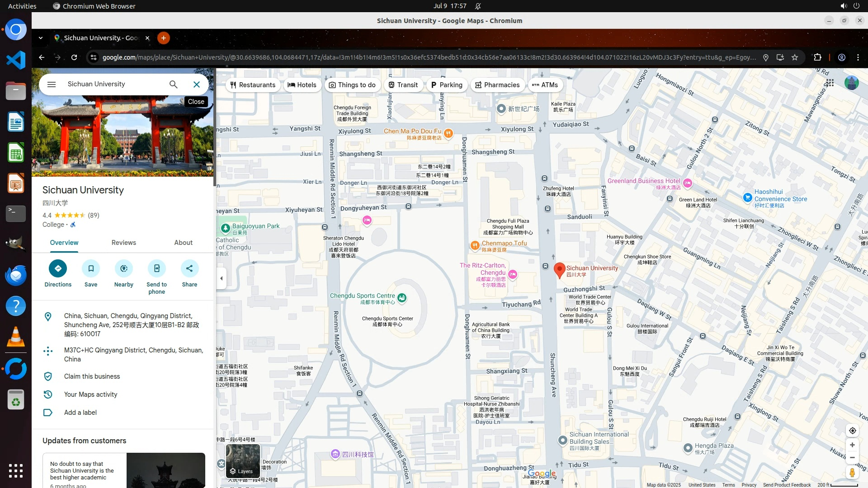Save Sichuan University with bookmark icon
868x488 pixels.
tap(91, 268)
